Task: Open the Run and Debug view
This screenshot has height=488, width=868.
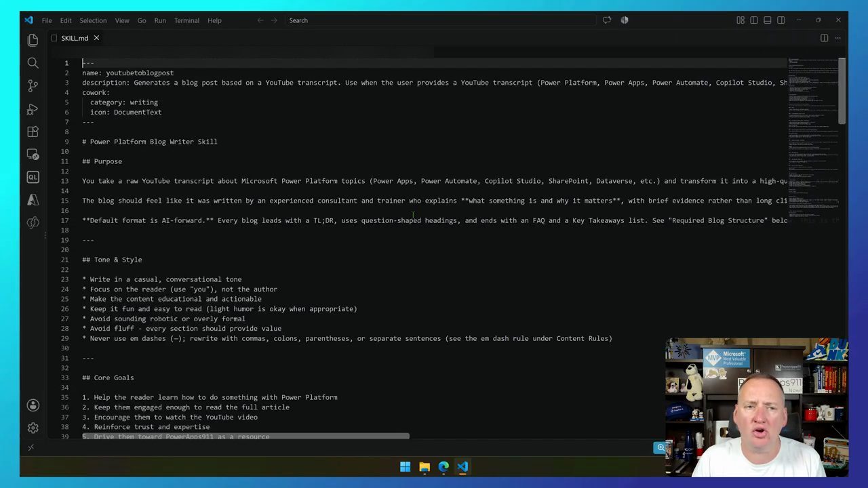Action: [33, 109]
